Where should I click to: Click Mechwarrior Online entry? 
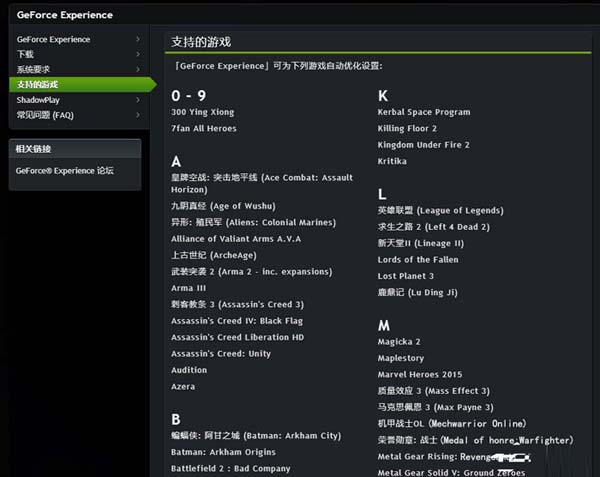coord(452,424)
